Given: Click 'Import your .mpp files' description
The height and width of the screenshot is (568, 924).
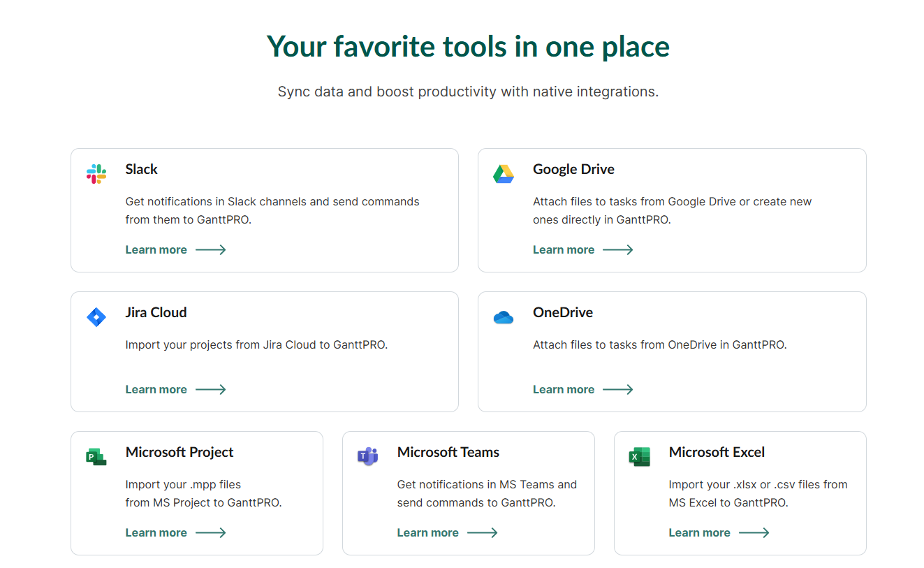Looking at the screenshot, I should click(204, 493).
